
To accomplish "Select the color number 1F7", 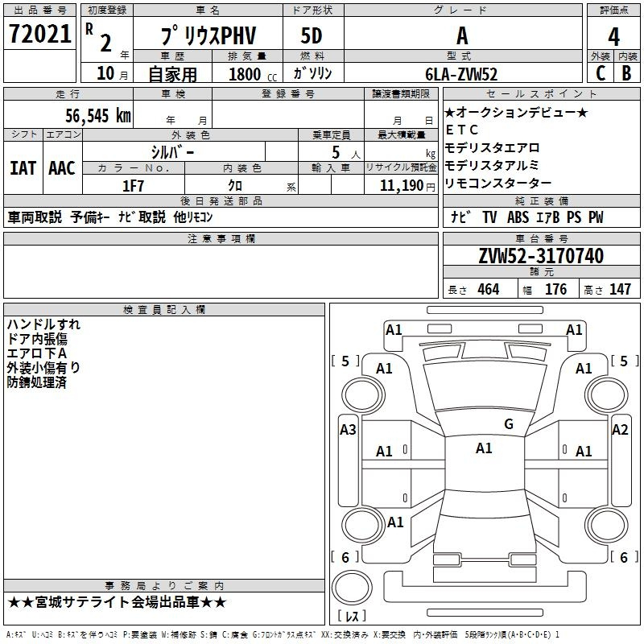I will (133, 185).
